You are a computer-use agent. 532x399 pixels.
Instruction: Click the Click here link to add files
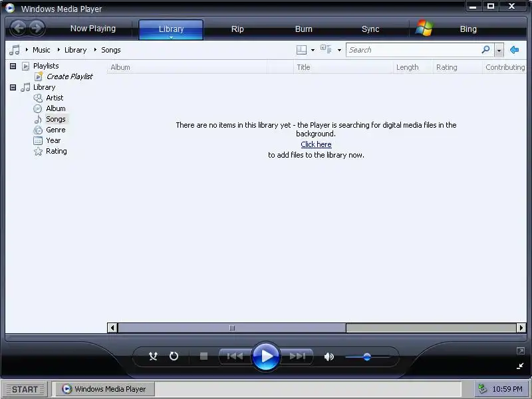point(317,144)
